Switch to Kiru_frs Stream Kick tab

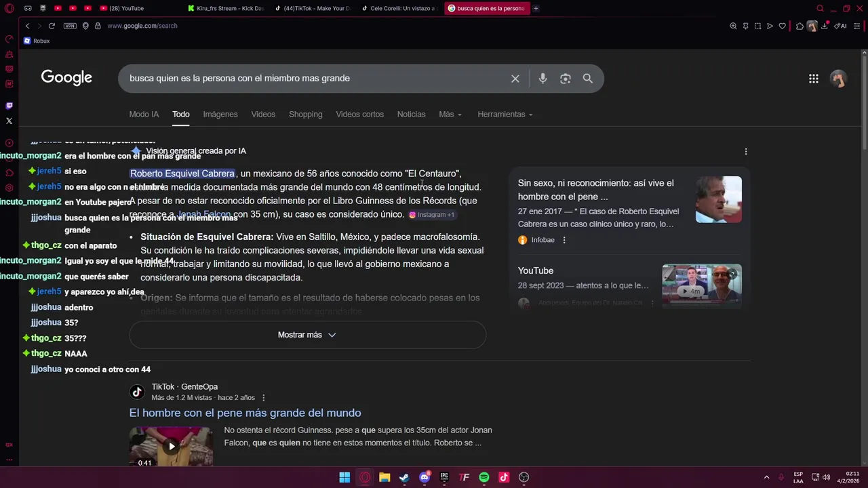pyautogui.click(x=225, y=8)
